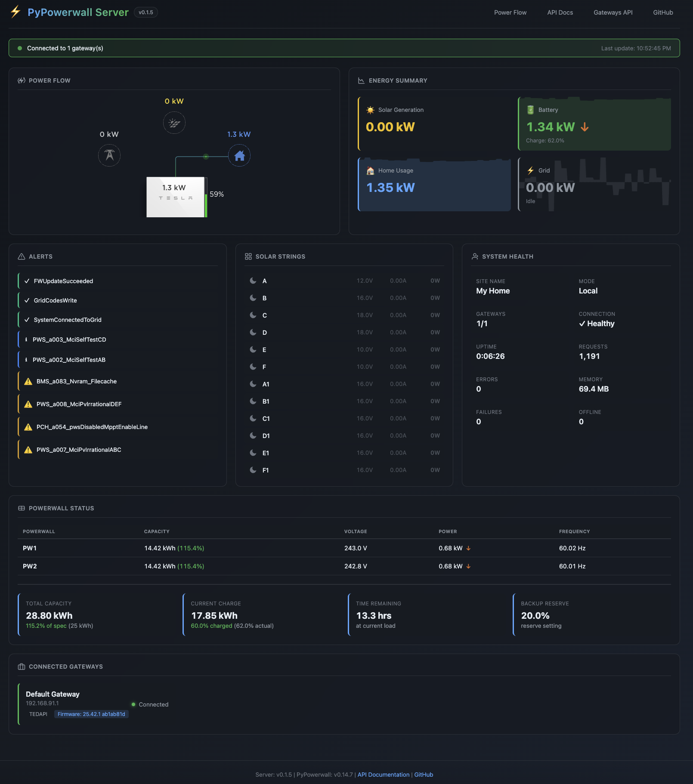The width and height of the screenshot is (693, 784).
Task: Click the green battery level bar
Action: (206, 205)
